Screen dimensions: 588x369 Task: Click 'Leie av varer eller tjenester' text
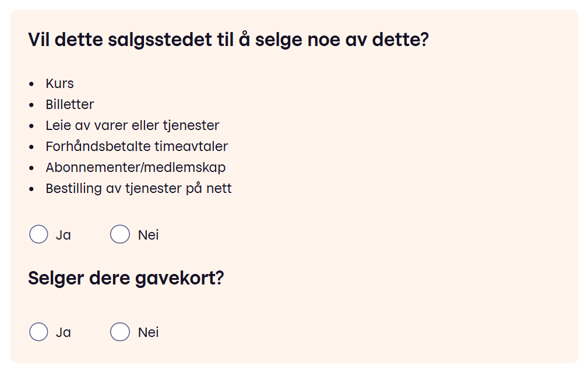[x=132, y=125]
